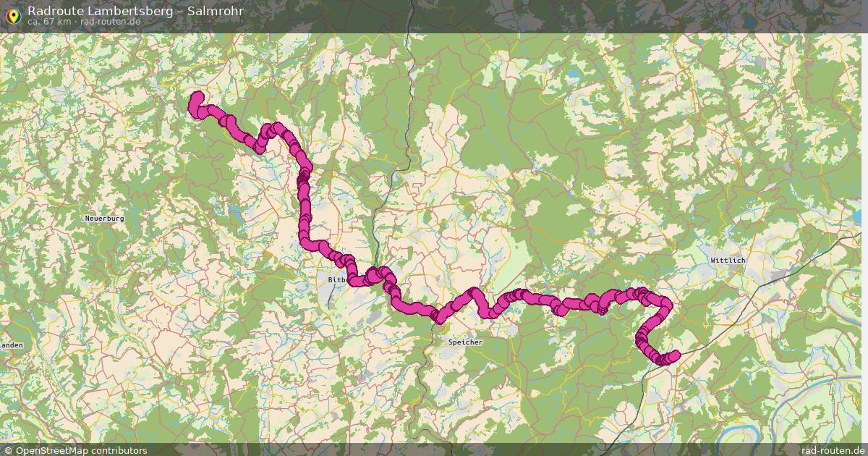Image resolution: width=868 pixels, height=456 pixels.
Task: Click the blue lake at the map's top right
Action: 574,74
